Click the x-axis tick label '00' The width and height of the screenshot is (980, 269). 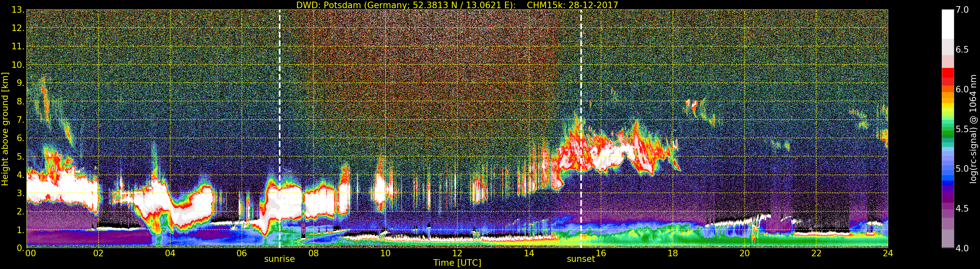tap(30, 253)
